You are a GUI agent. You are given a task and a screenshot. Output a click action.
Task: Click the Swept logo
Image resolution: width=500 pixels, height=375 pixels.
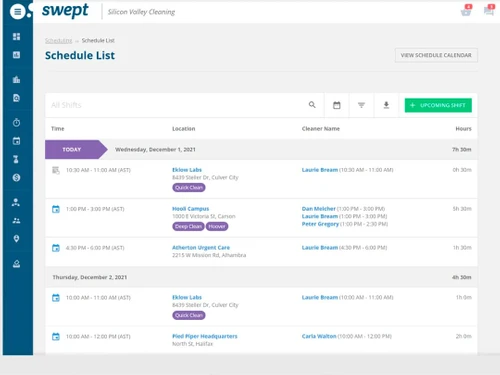[65, 11]
